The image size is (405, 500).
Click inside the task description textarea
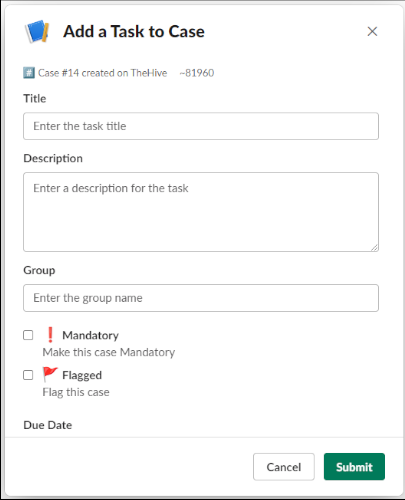tap(201, 212)
